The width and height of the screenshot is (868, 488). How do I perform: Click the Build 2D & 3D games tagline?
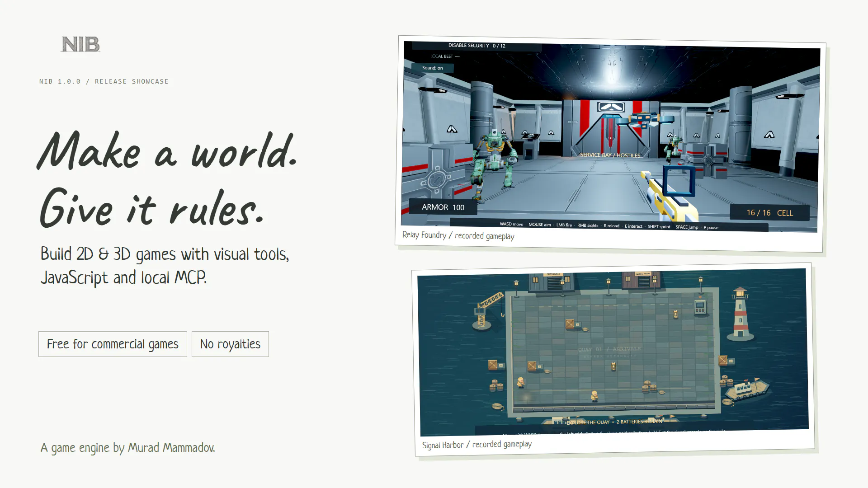point(165,266)
